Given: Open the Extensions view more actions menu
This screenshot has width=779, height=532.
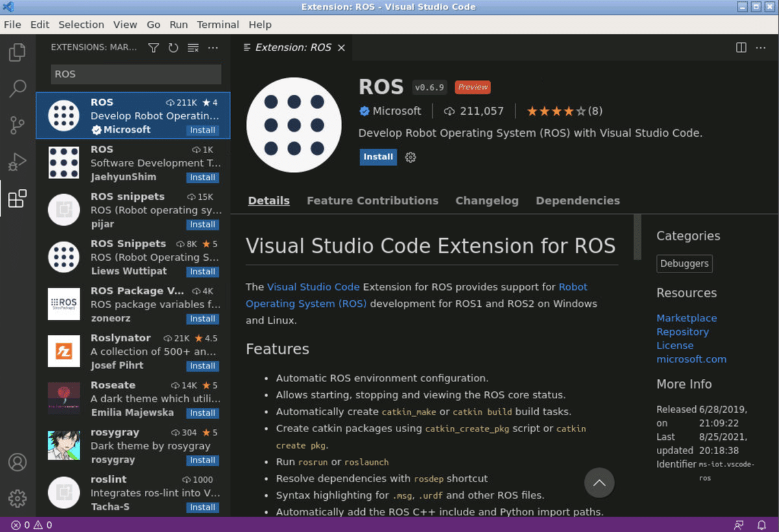Looking at the screenshot, I should pyautogui.click(x=213, y=47).
